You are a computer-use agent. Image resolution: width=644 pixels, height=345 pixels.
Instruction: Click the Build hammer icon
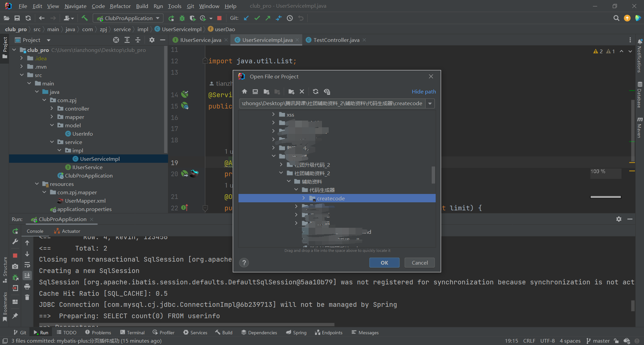point(85,18)
